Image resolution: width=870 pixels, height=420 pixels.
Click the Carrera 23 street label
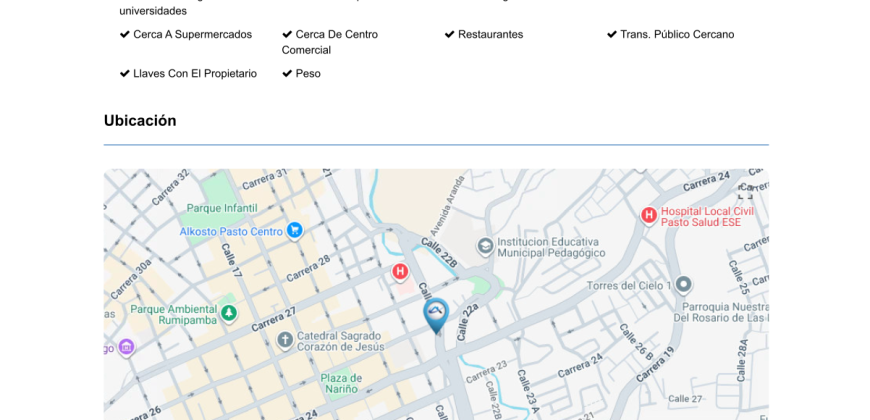click(x=487, y=372)
